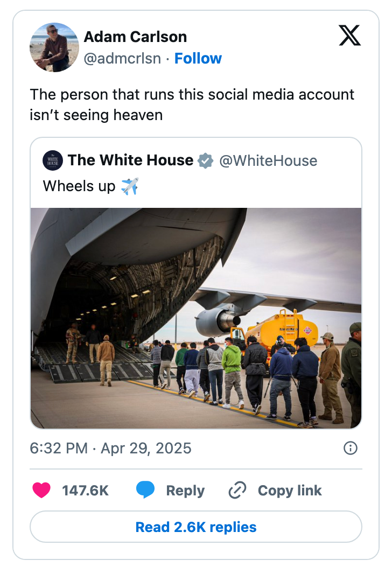The width and height of the screenshot is (392, 574).
Task: Read 2.6K replies to the tweet
Action: point(196,527)
